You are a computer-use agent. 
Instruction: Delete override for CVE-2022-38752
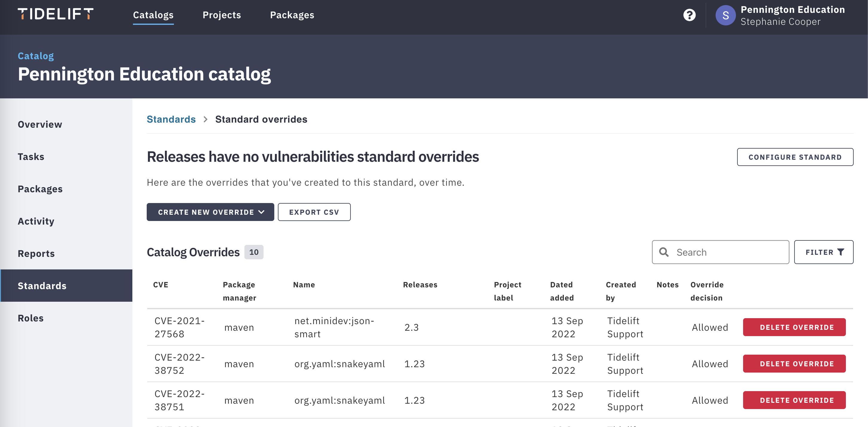coord(794,363)
